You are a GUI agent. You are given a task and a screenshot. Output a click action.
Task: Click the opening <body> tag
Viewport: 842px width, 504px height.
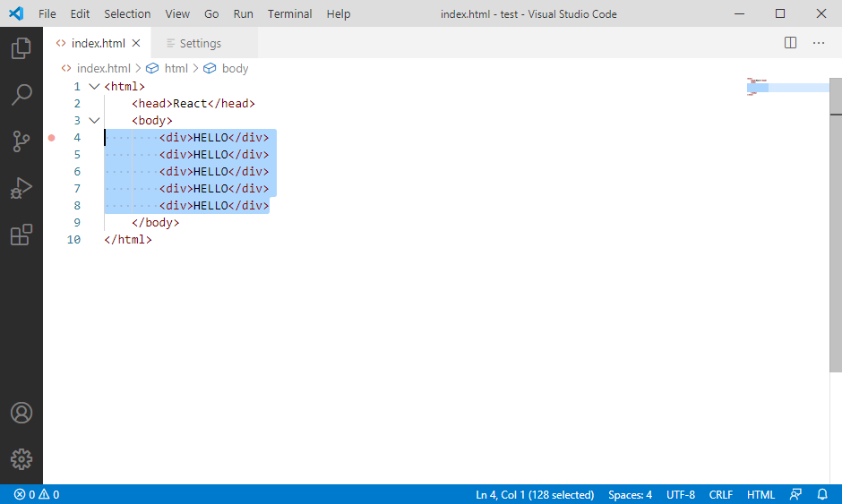[152, 121]
